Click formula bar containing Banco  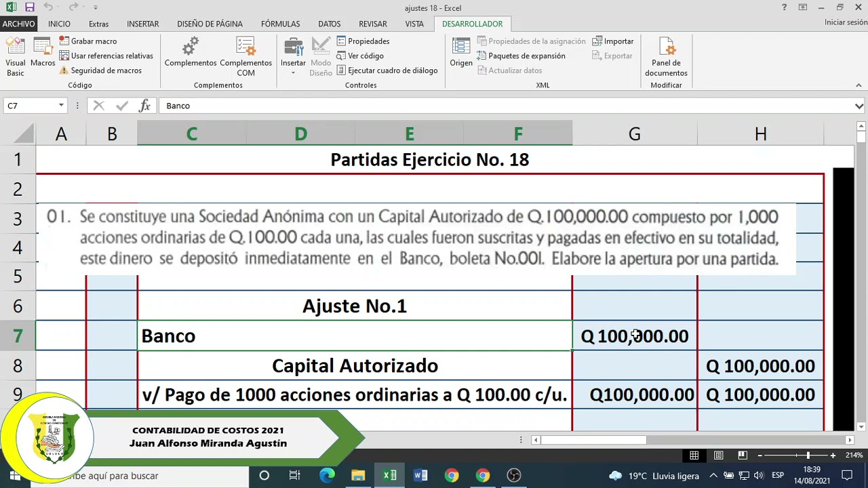point(506,106)
